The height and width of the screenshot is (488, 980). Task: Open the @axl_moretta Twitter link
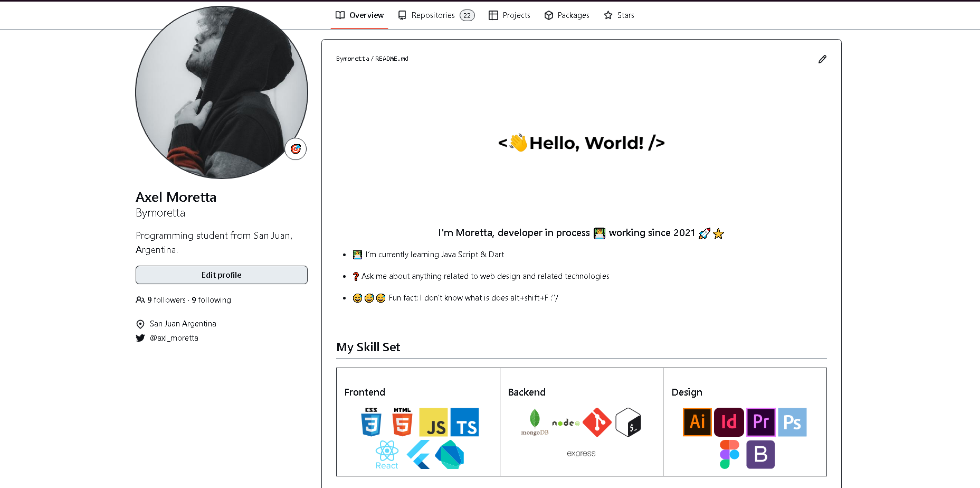click(x=174, y=338)
